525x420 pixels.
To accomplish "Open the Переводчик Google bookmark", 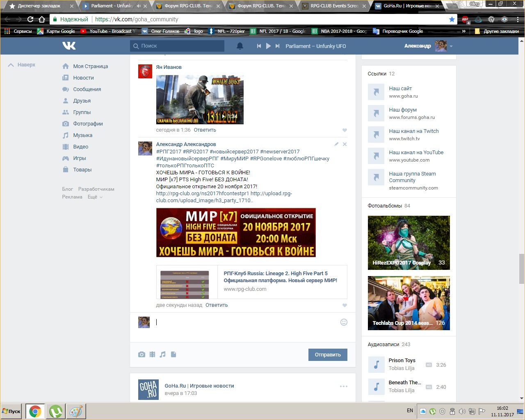I will [x=398, y=31].
